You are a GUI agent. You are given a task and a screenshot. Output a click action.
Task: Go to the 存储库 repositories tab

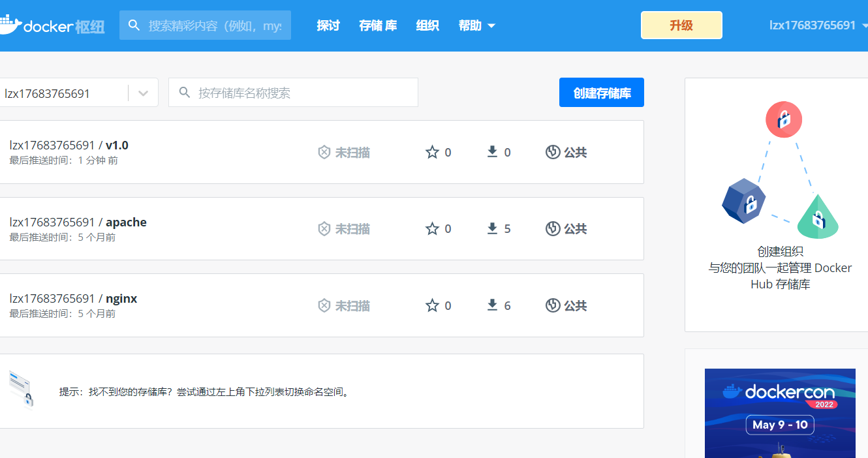[378, 25]
